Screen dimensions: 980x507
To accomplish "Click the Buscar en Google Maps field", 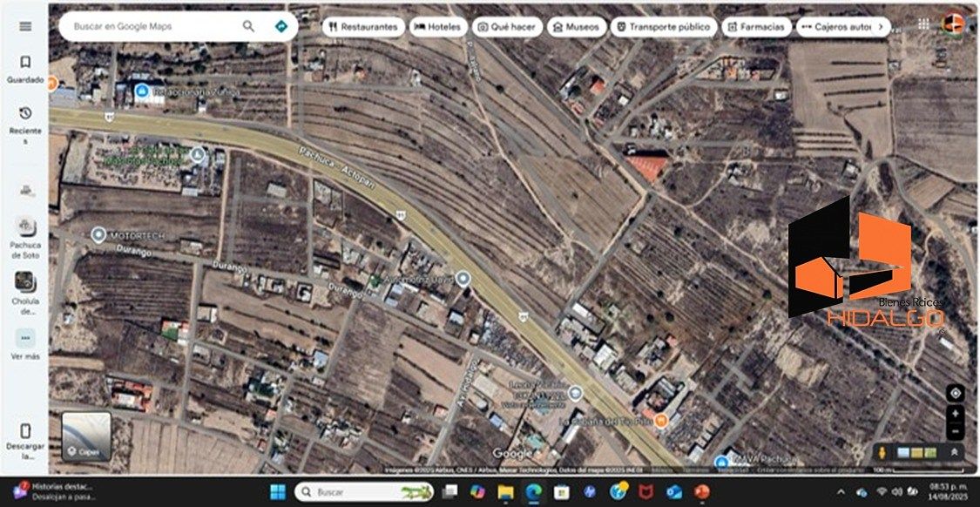I will (152, 26).
